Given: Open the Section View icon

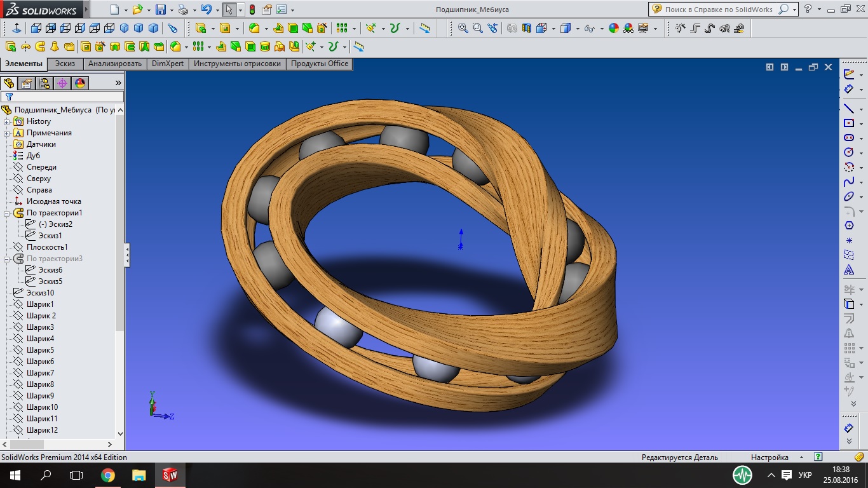Looking at the screenshot, I should (x=526, y=28).
